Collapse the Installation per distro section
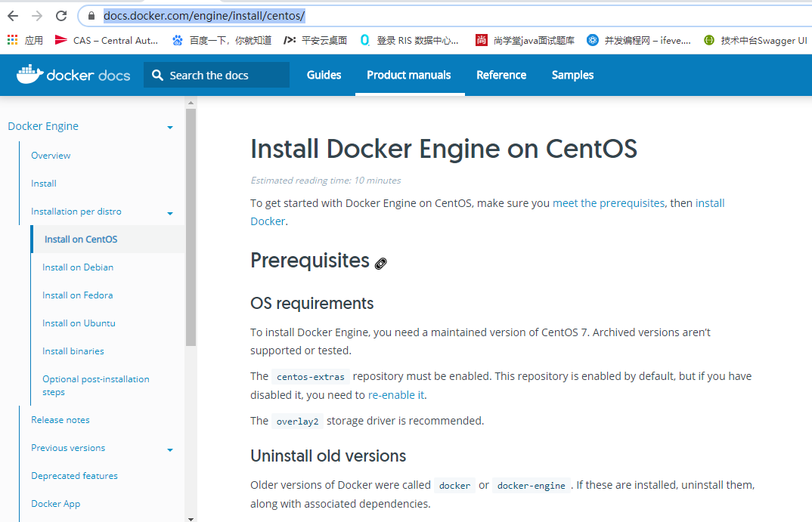Image resolution: width=812 pixels, height=522 pixels. click(x=169, y=212)
